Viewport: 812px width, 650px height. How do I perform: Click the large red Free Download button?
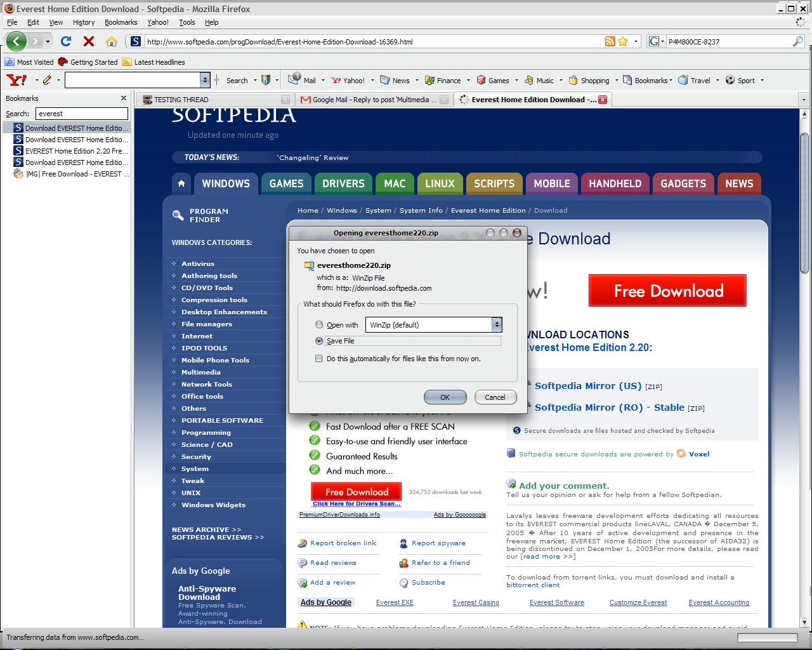click(667, 291)
